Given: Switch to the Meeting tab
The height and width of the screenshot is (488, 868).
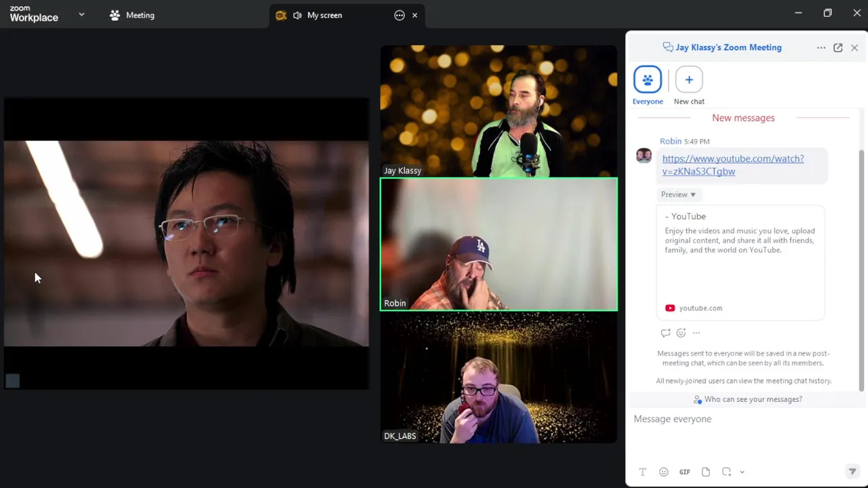Looking at the screenshot, I should [x=132, y=15].
